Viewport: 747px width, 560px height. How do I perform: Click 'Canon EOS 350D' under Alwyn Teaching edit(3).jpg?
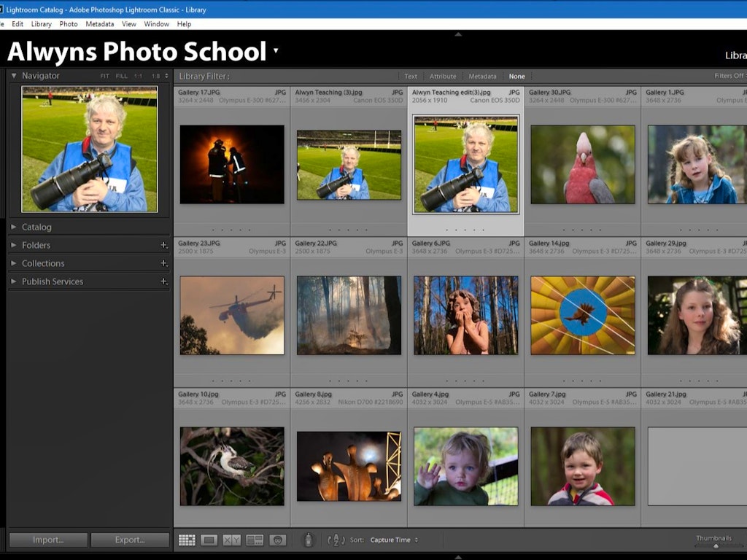[x=495, y=101]
